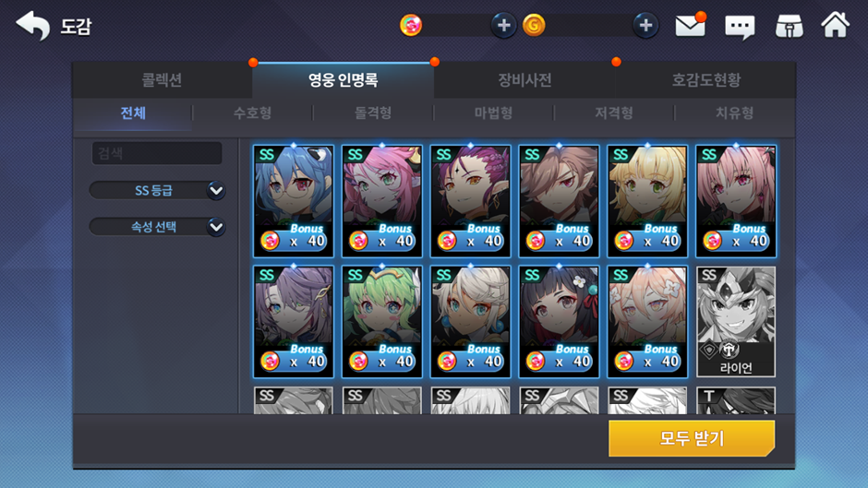This screenshot has height=488, width=868.
Task: Filter heroes by 치유형 class
Action: click(734, 113)
